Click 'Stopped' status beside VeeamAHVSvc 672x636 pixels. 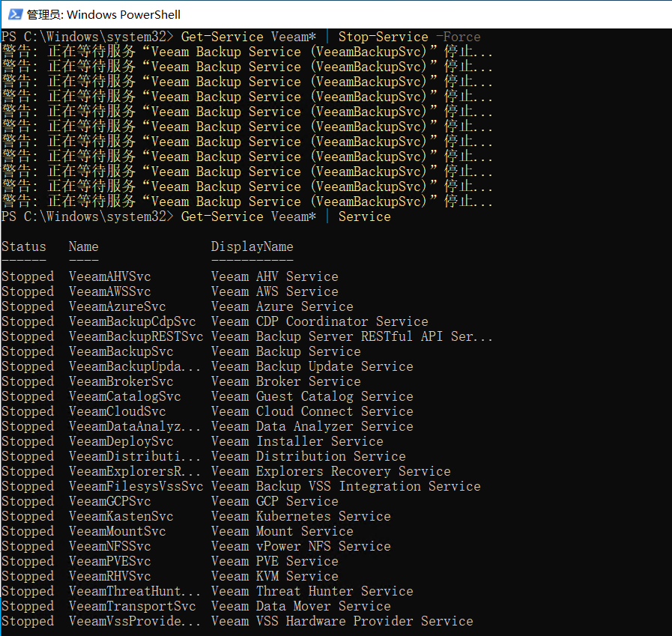[28, 276]
